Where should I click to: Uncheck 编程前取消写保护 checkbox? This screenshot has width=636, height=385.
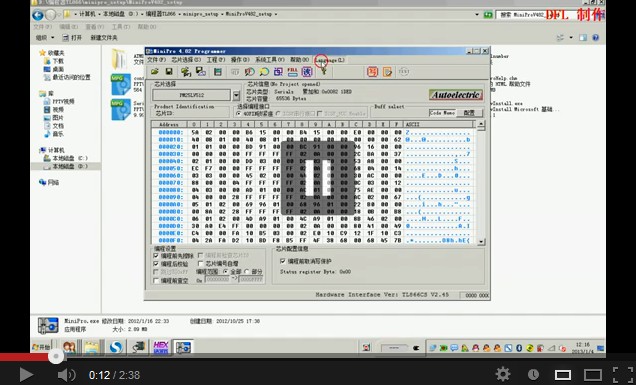click(283, 261)
